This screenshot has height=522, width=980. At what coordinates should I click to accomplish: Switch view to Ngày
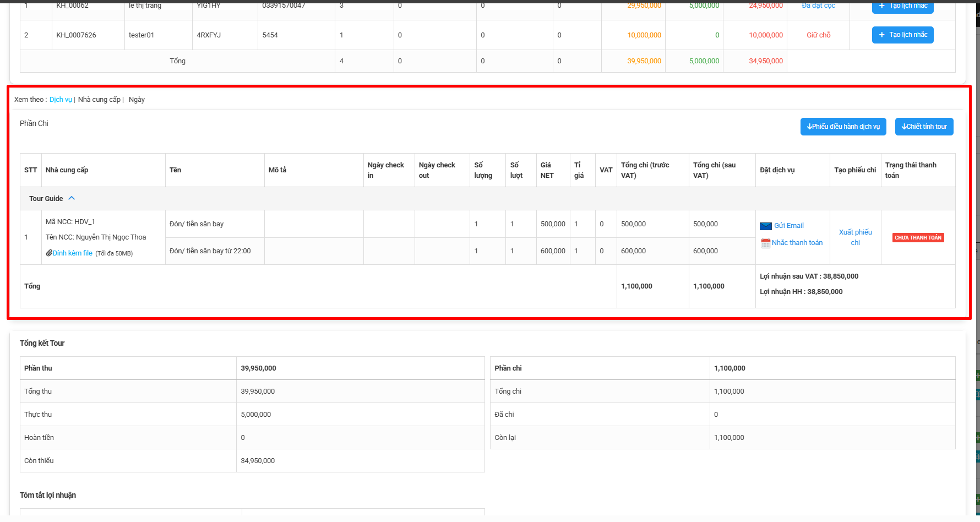tap(137, 100)
